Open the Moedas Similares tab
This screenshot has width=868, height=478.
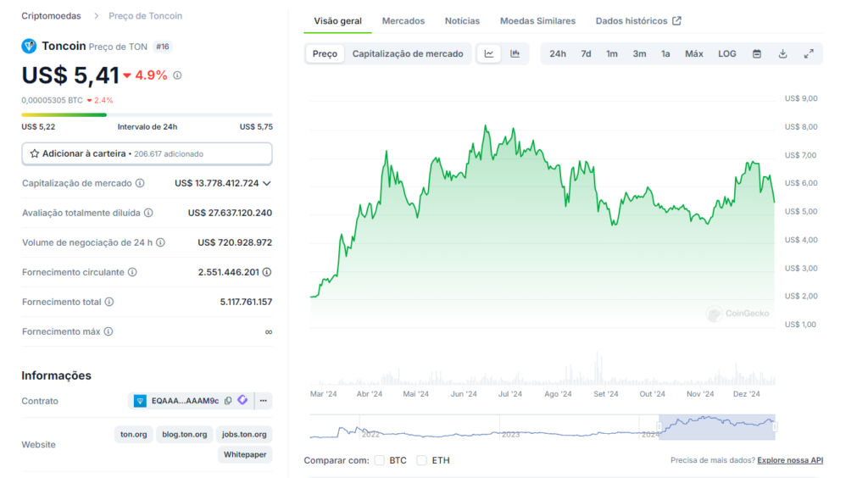pyautogui.click(x=537, y=21)
